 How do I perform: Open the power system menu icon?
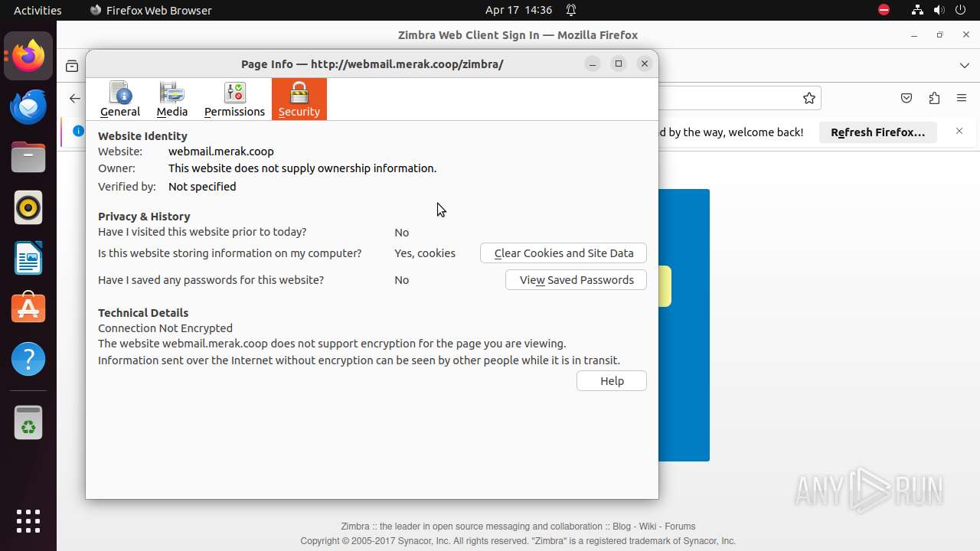(x=960, y=10)
